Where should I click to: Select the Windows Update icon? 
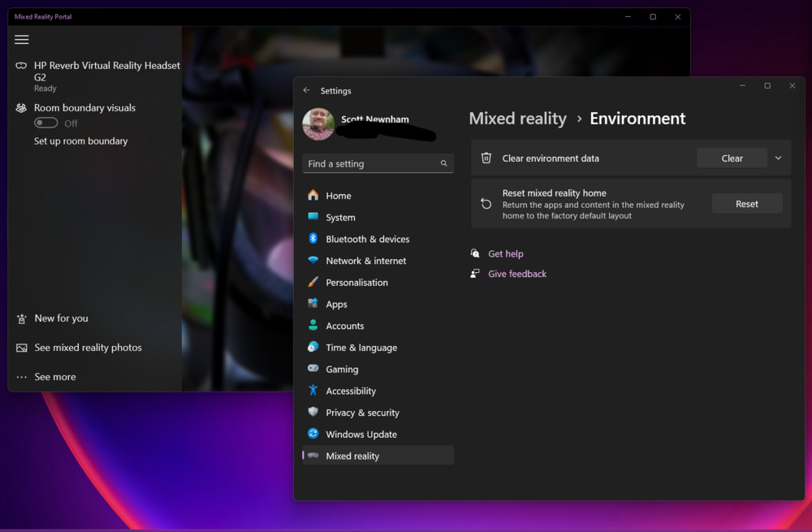pyautogui.click(x=313, y=434)
